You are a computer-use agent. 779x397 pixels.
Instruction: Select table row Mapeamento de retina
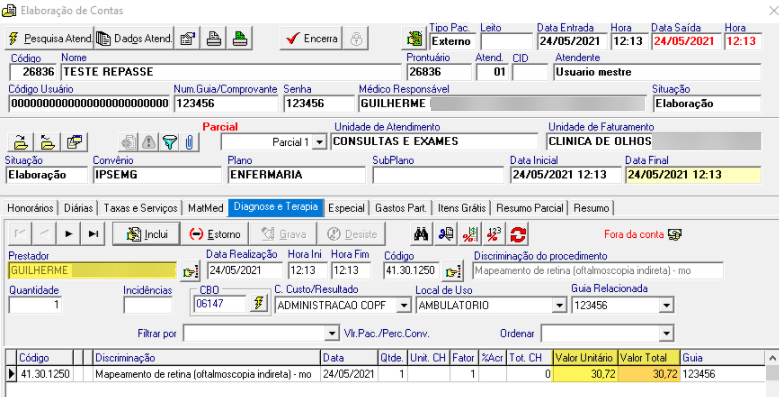[x=386, y=374]
